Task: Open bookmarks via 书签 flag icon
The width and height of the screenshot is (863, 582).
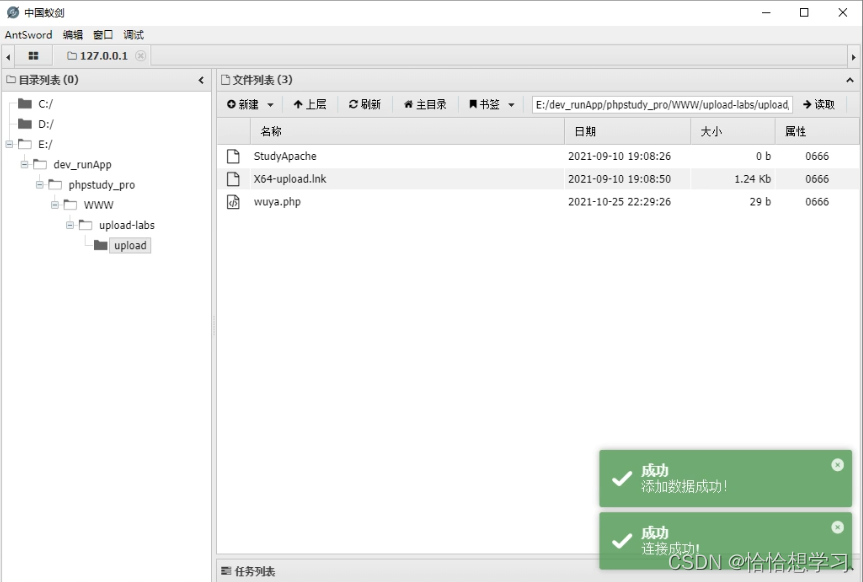Action: 473,104
